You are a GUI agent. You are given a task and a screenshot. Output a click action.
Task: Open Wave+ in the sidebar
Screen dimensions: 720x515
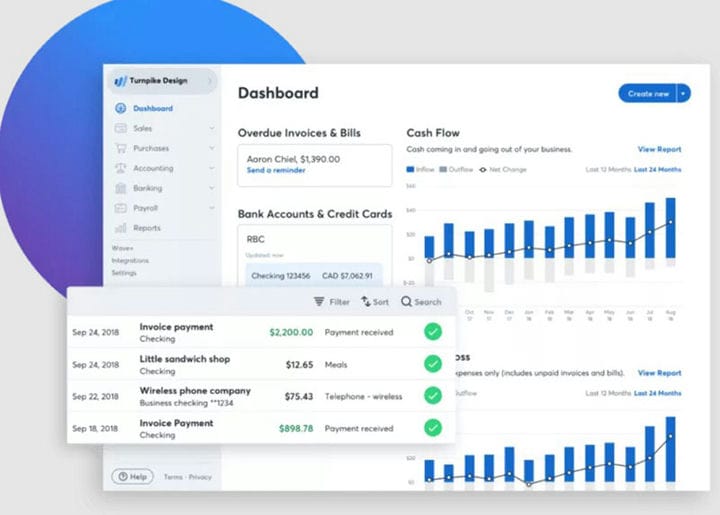point(123,248)
